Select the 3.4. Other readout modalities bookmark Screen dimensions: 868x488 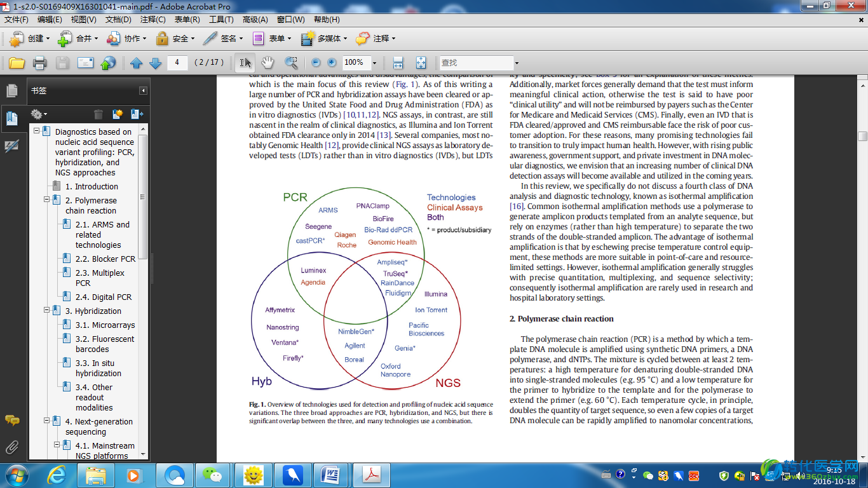(x=94, y=398)
